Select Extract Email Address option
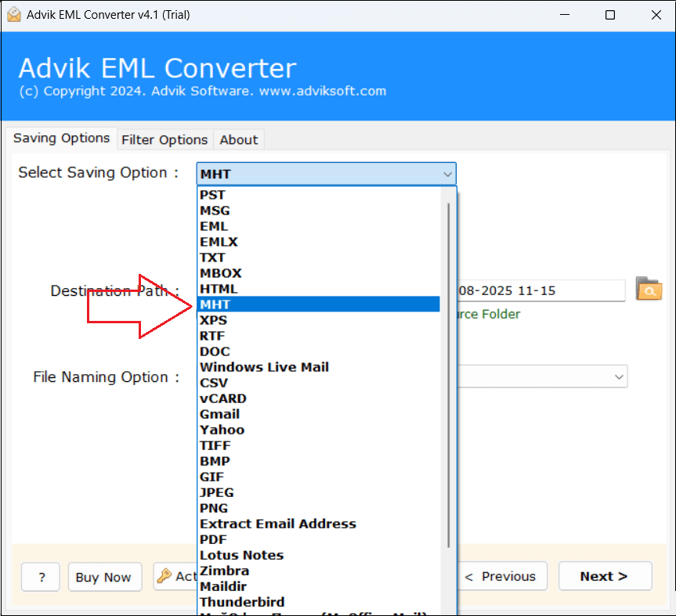This screenshot has width=676, height=616. point(318,524)
